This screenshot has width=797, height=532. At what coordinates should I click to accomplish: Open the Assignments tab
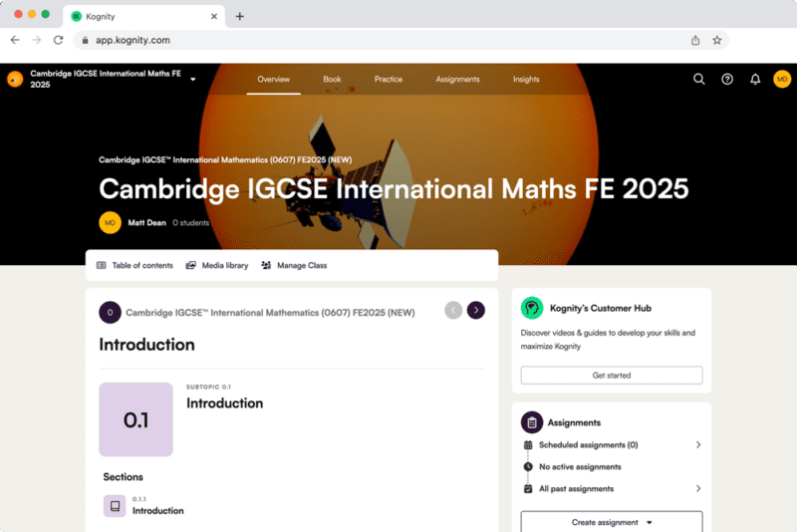pos(457,79)
